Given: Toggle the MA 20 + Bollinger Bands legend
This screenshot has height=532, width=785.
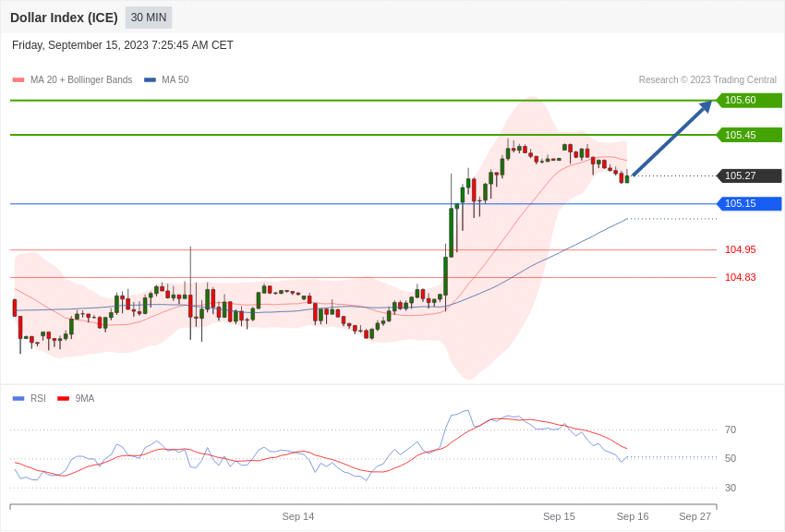Looking at the screenshot, I should (73, 79).
